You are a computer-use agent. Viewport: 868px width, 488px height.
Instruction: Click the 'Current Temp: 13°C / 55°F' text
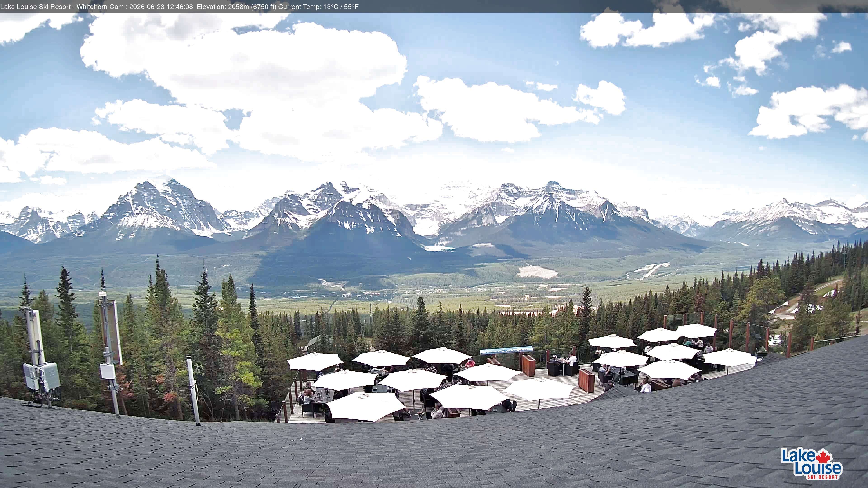[x=318, y=7]
